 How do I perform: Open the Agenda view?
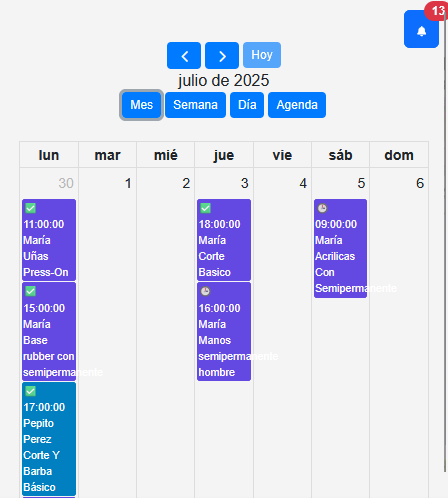[297, 105]
